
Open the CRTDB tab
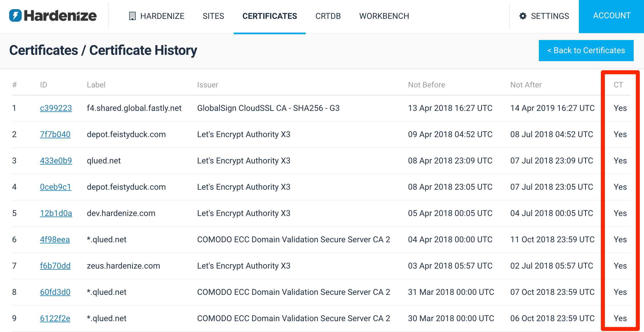pos(328,16)
